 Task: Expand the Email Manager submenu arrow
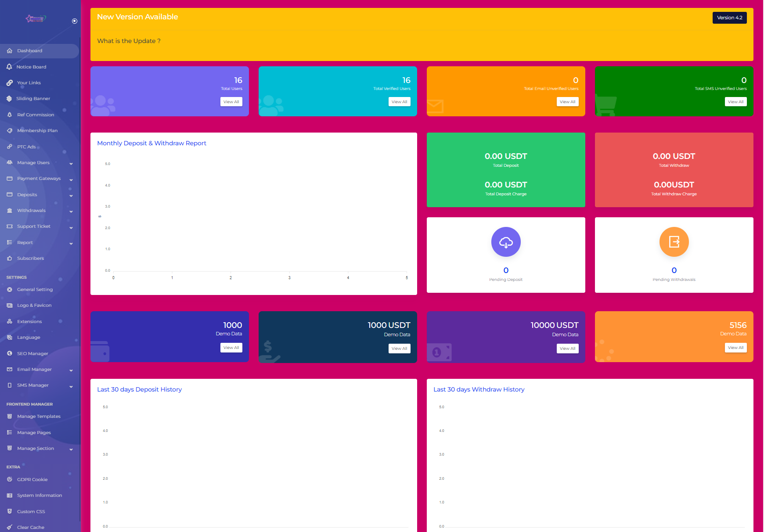click(x=71, y=370)
